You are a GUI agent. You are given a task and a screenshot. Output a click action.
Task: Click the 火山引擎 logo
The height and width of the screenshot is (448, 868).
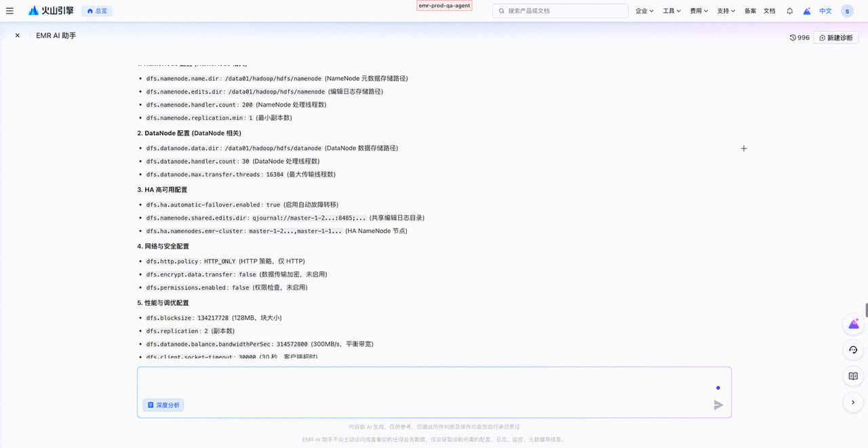click(x=52, y=11)
